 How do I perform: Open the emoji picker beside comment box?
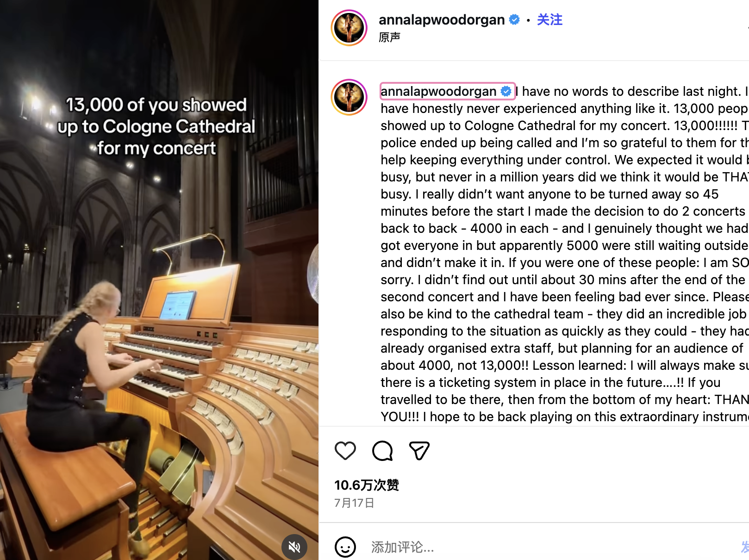pos(345,547)
